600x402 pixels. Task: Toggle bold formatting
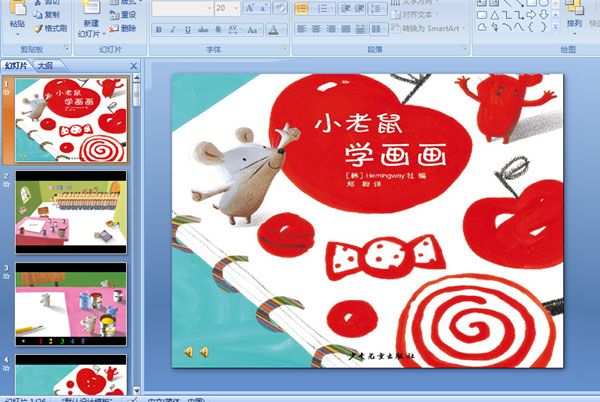[x=158, y=30]
